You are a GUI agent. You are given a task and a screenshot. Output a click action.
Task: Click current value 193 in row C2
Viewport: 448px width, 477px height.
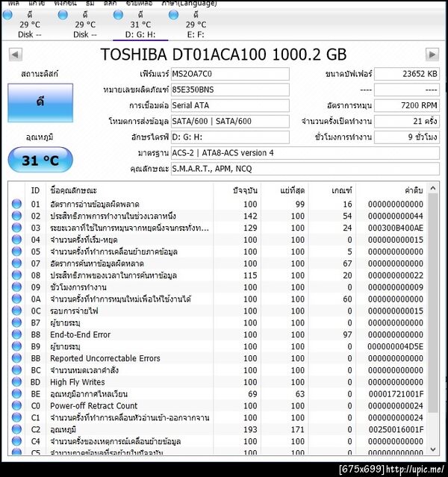tap(250, 429)
